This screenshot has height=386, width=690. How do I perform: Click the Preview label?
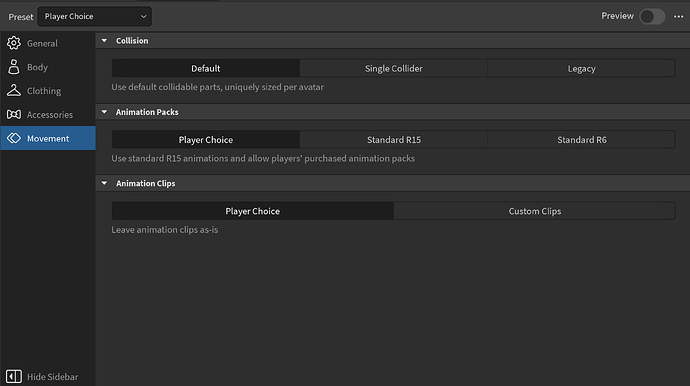[617, 16]
